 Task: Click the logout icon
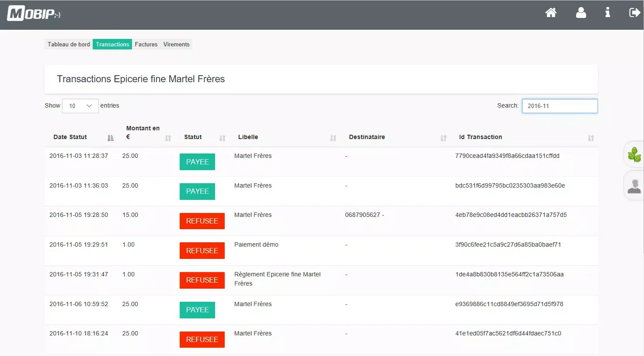click(x=634, y=13)
